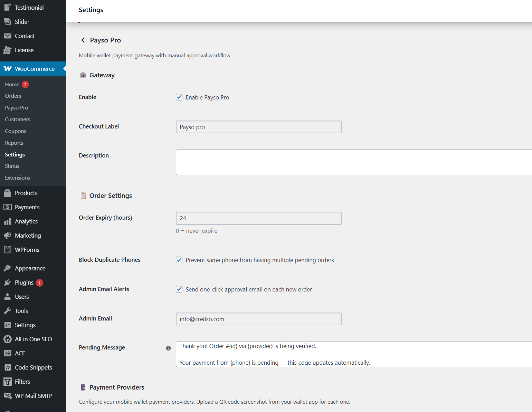This screenshot has height=412, width=532.
Task: Click the Contact envelope icon
Action: [8, 36]
